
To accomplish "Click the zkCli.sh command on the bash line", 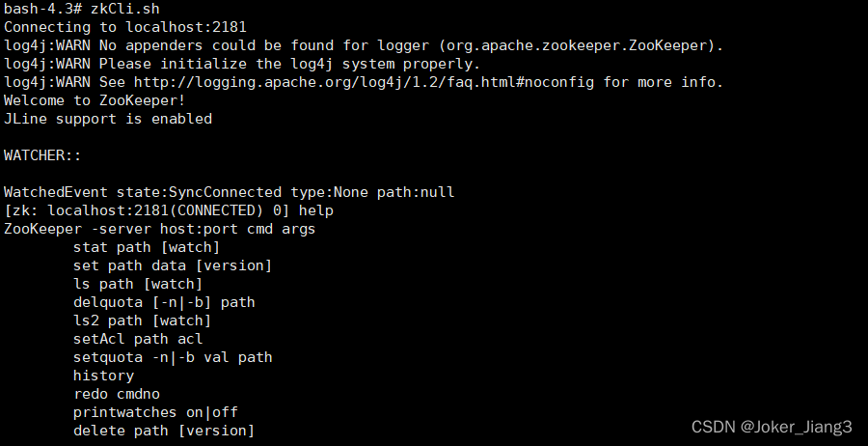I will (x=125, y=9).
